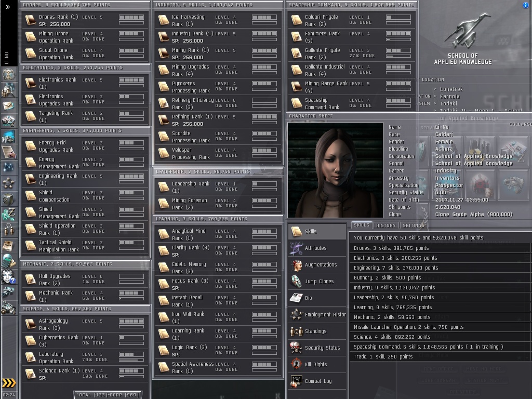Switch to the Settings tab

pos(413,225)
